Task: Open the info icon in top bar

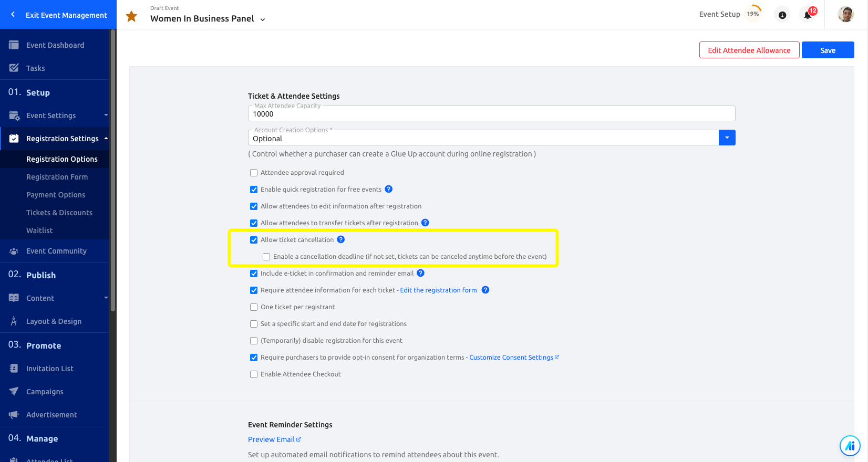Action: (782, 15)
